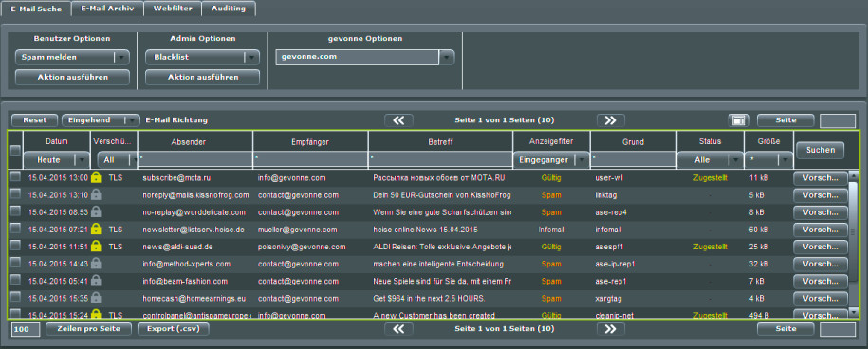
Task: Click the yellow lock icon for newsletter@listserv.heise.de
Action: 97,229
